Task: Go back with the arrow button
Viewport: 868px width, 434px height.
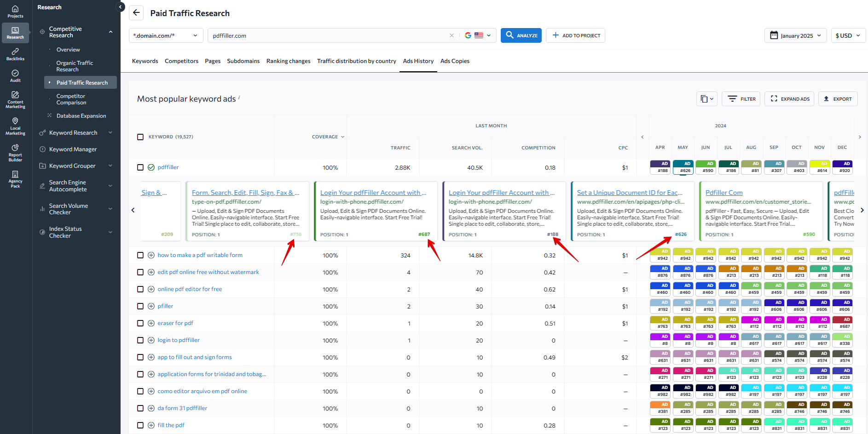Action: (x=136, y=13)
